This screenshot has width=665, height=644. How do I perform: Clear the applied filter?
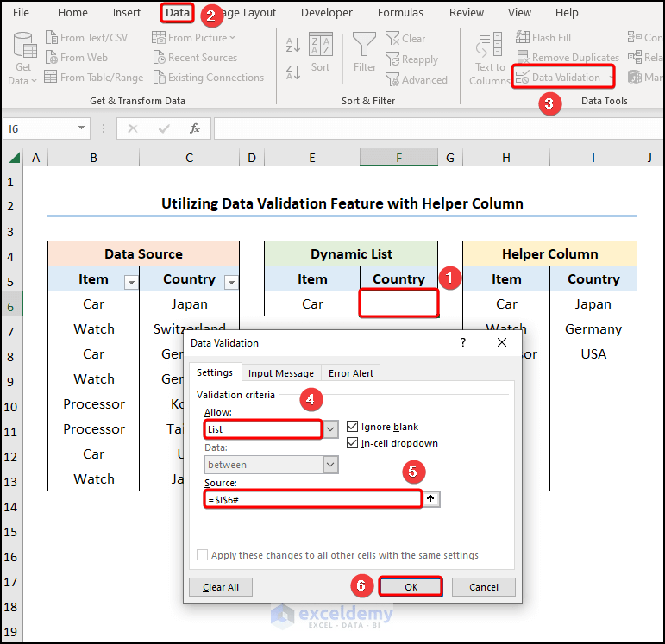click(405, 39)
